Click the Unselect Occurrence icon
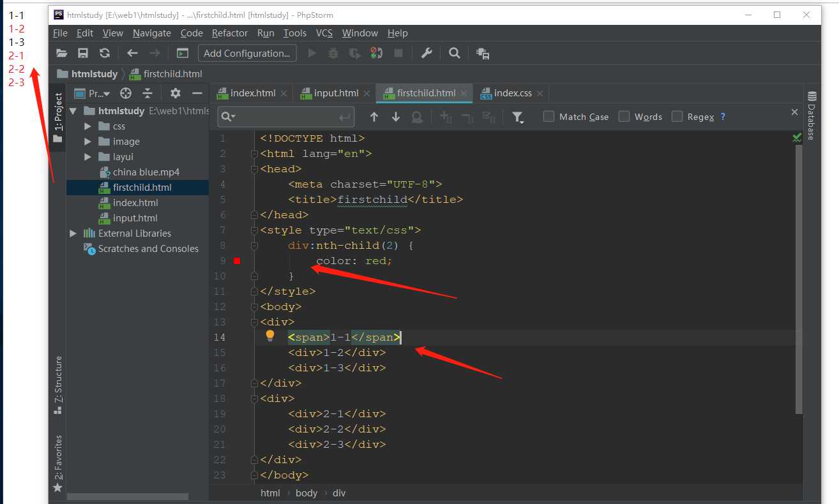The height and width of the screenshot is (504, 839). click(467, 117)
